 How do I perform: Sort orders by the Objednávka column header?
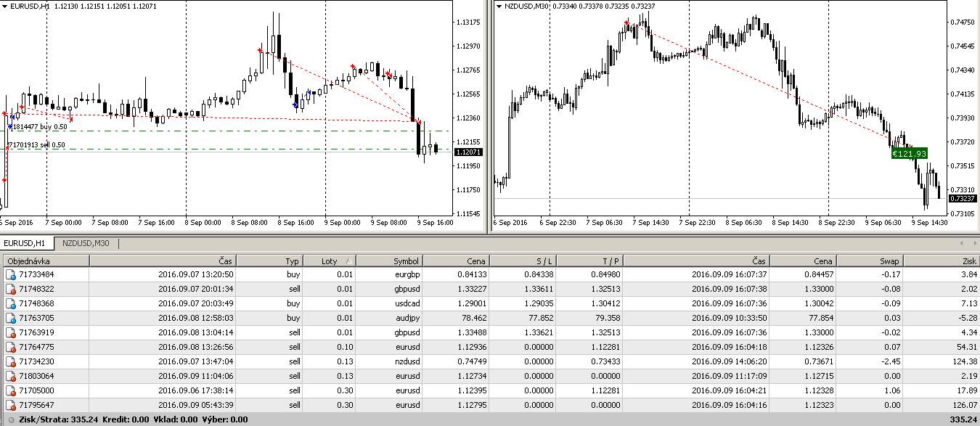[x=46, y=261]
